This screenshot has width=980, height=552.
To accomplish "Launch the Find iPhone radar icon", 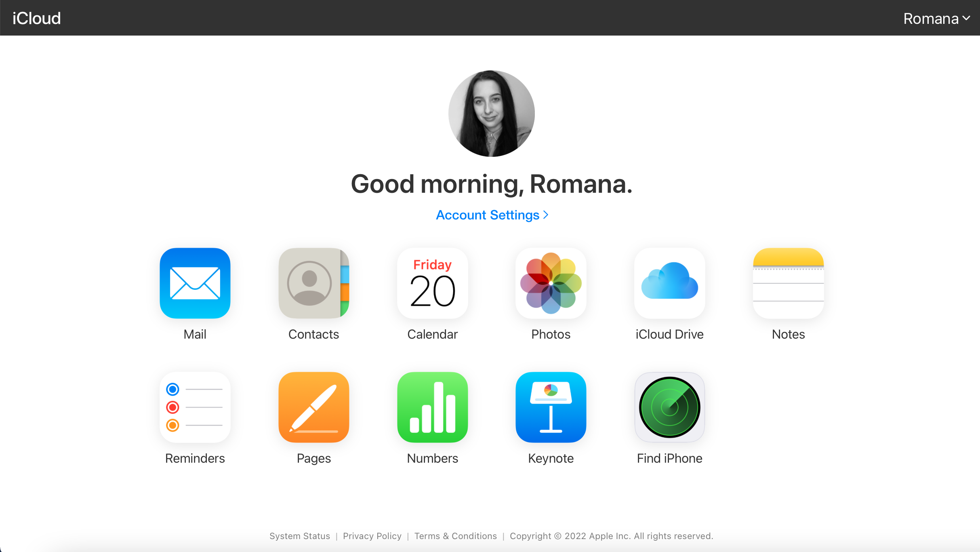I will click(670, 407).
